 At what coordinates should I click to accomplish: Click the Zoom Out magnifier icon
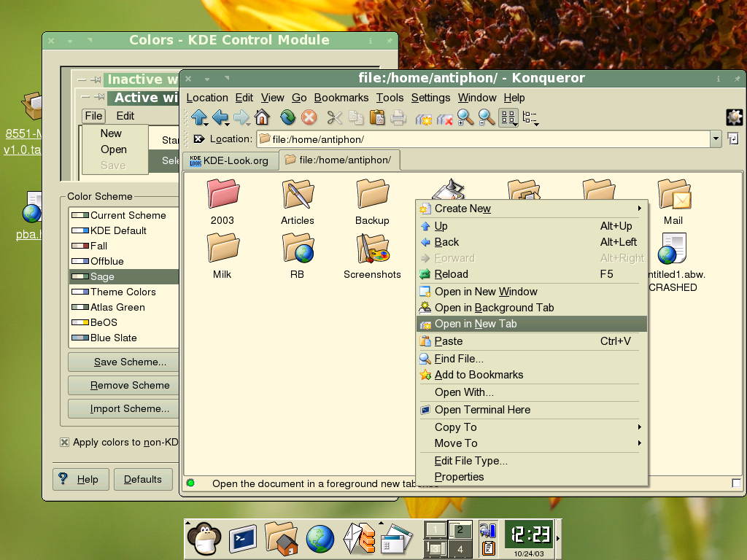coord(487,117)
